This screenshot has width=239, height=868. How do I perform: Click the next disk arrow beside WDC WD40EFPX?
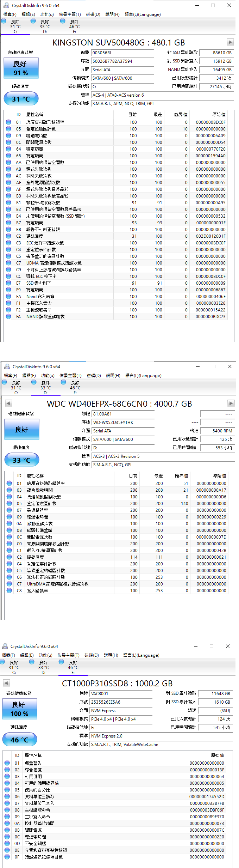click(x=231, y=403)
